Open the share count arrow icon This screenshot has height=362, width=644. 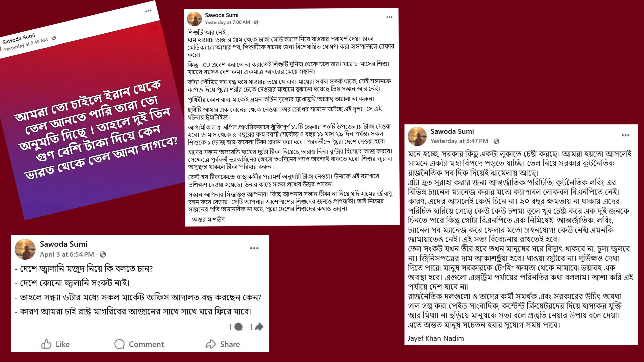[x=259, y=327]
